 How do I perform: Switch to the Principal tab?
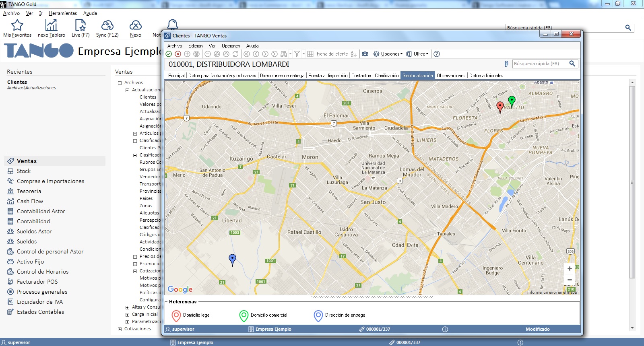click(x=176, y=76)
